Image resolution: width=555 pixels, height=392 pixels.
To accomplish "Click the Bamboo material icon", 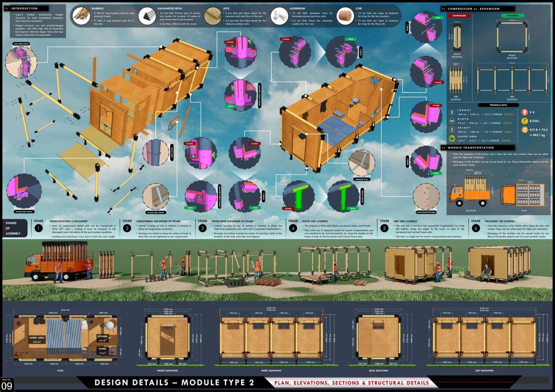I will point(81,16).
